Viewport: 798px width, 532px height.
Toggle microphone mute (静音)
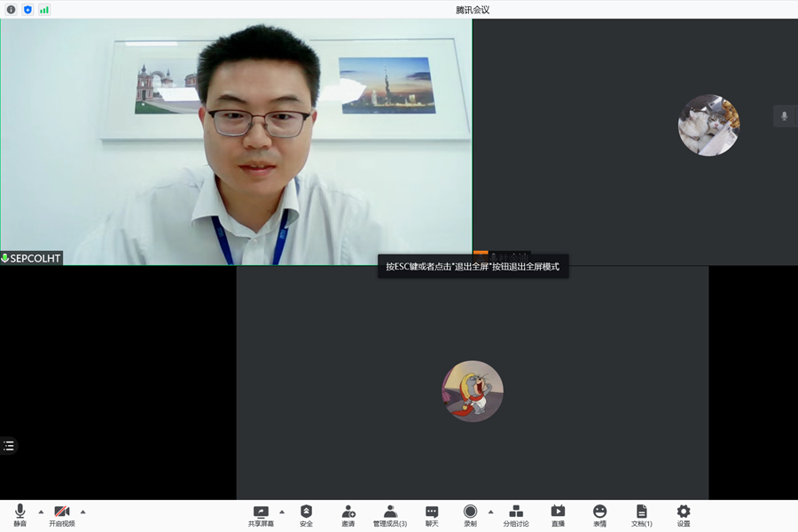[20, 515]
